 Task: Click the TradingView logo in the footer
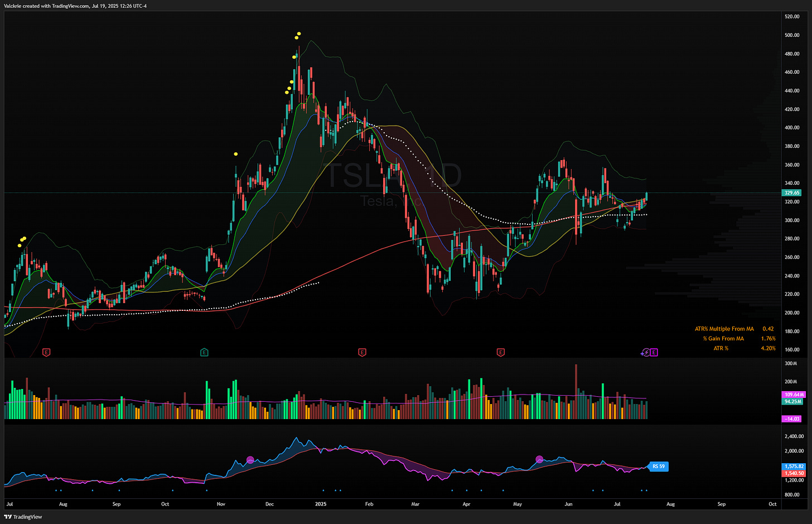pos(23,517)
